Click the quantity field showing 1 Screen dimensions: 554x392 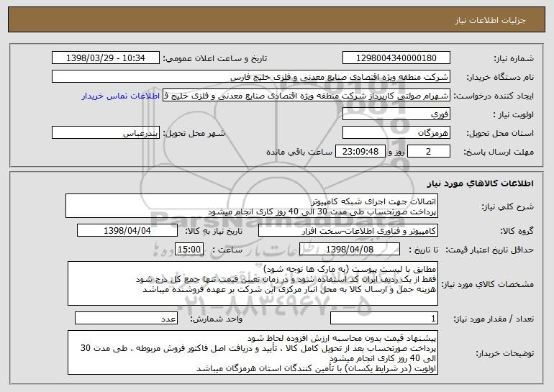[x=384, y=318]
